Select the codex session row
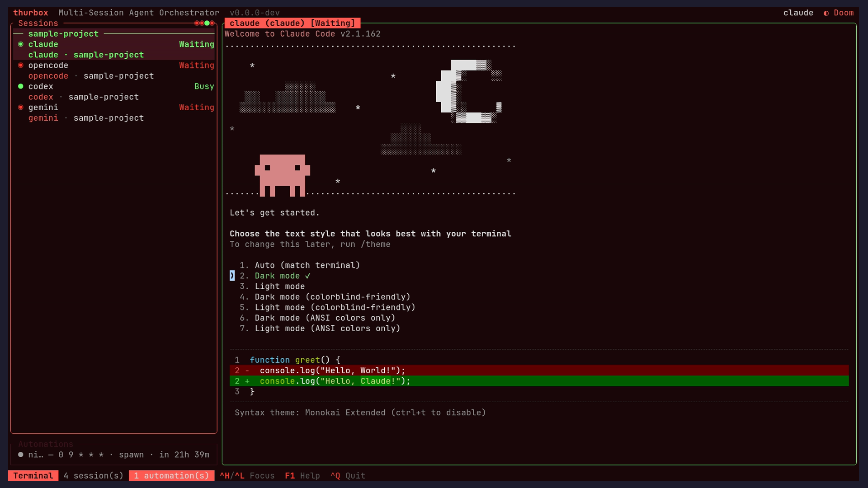 coord(114,91)
